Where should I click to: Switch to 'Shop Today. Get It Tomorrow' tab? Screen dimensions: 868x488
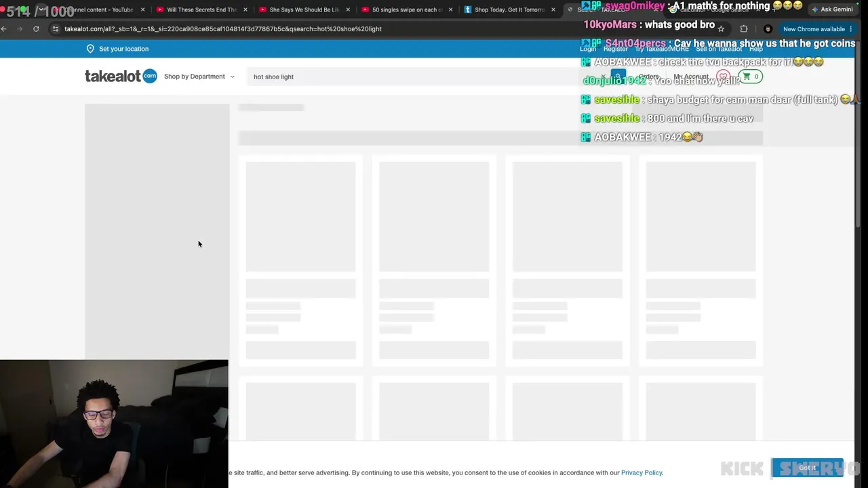(x=509, y=10)
